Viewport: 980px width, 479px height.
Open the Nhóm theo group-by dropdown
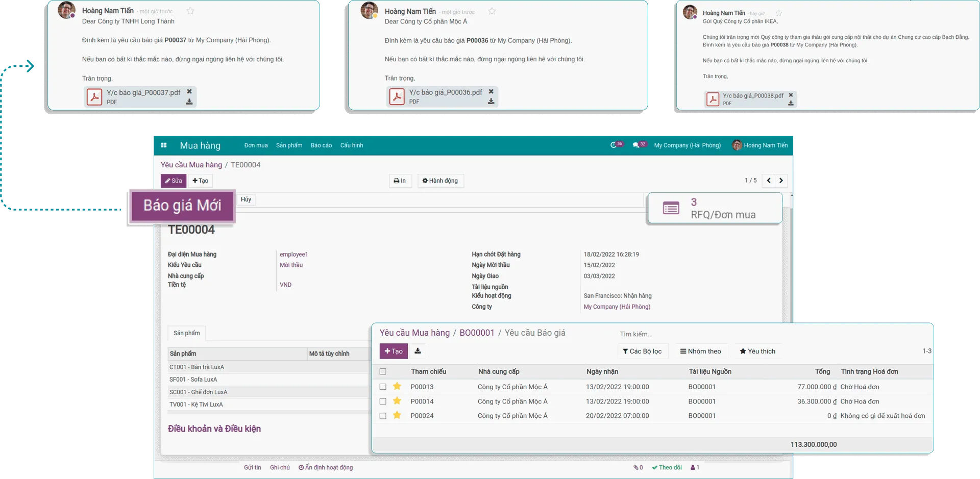pyautogui.click(x=700, y=351)
